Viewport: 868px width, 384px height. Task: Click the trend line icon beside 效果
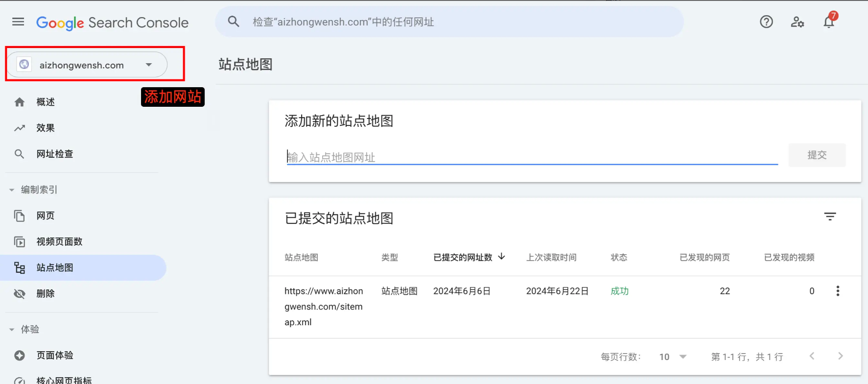[20, 128]
